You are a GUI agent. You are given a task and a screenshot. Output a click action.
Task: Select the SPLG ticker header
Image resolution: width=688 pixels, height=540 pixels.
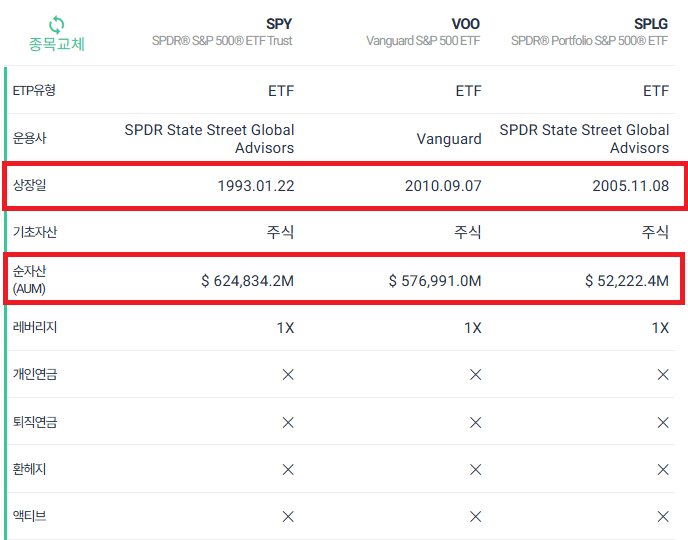(651, 24)
